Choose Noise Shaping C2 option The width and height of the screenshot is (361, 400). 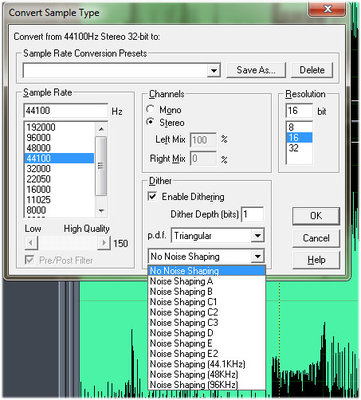pos(206,312)
